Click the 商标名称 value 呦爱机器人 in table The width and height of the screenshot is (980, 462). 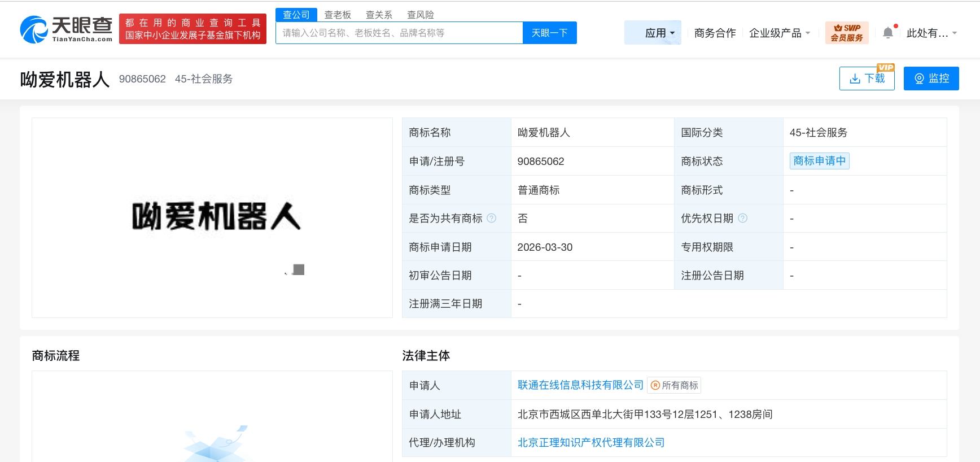[x=544, y=132]
